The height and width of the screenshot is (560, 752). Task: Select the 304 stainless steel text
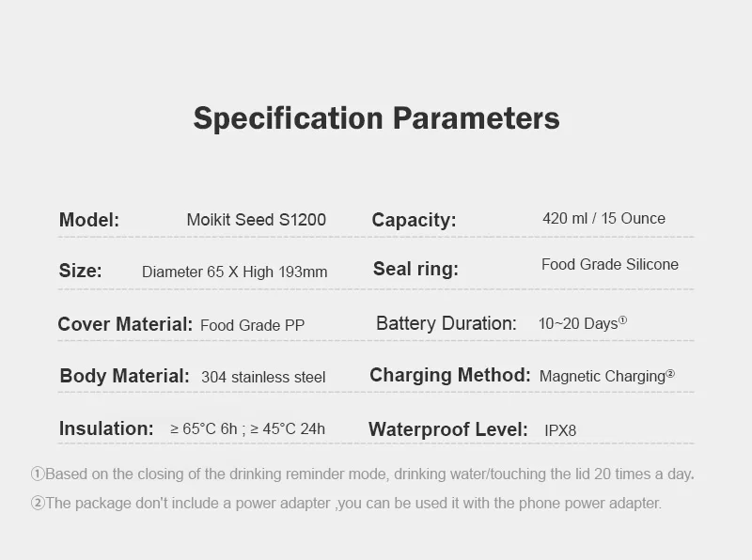coord(263,377)
